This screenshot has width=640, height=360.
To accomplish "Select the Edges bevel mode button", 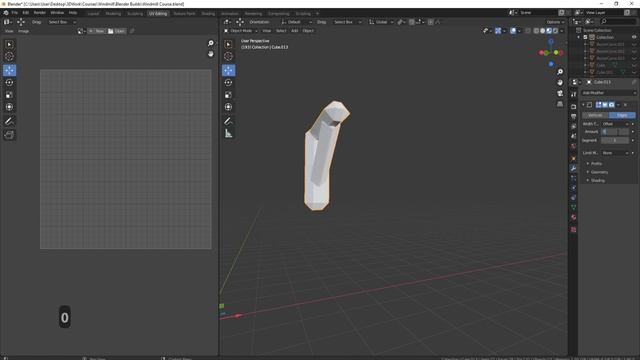I will [622, 116].
